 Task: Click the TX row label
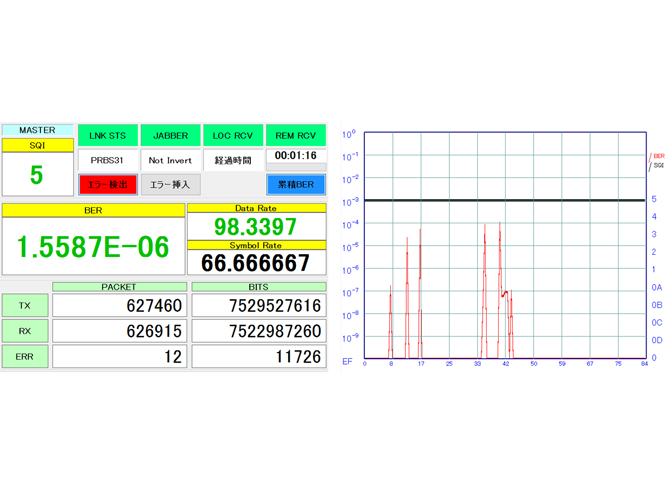point(25,306)
